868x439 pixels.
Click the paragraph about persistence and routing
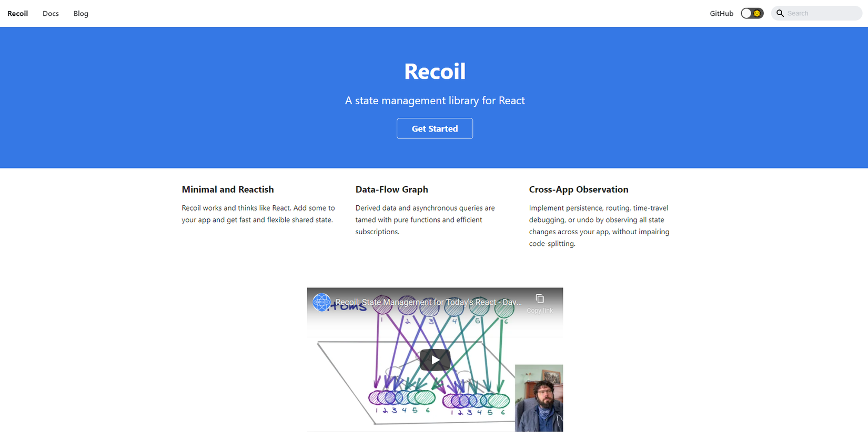click(x=599, y=226)
